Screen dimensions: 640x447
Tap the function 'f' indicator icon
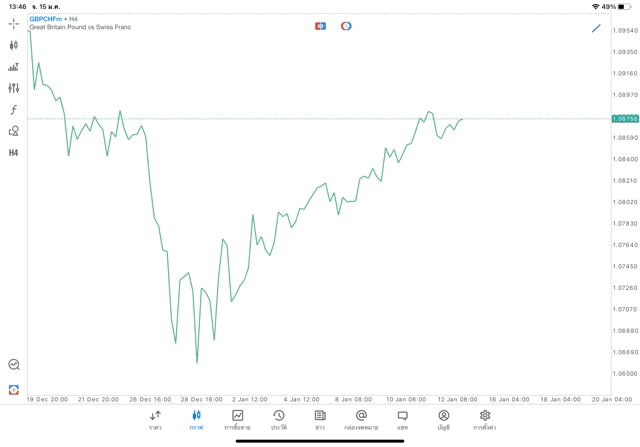(x=14, y=110)
